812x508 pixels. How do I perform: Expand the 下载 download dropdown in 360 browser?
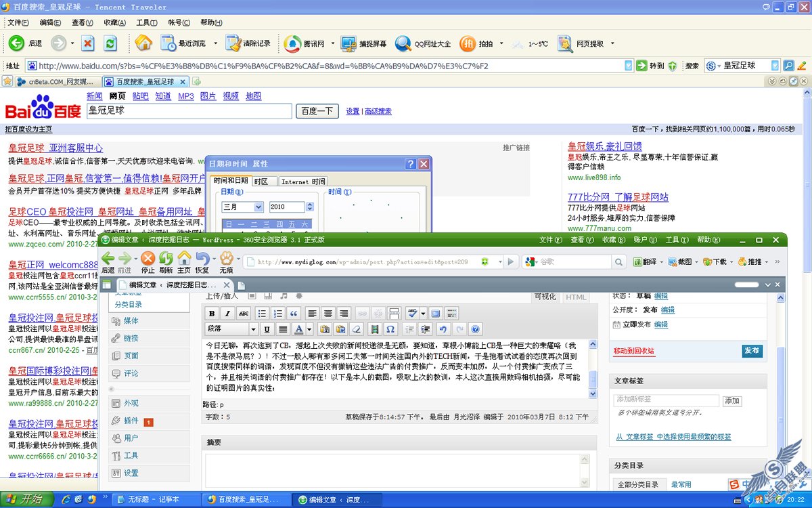coord(731,261)
